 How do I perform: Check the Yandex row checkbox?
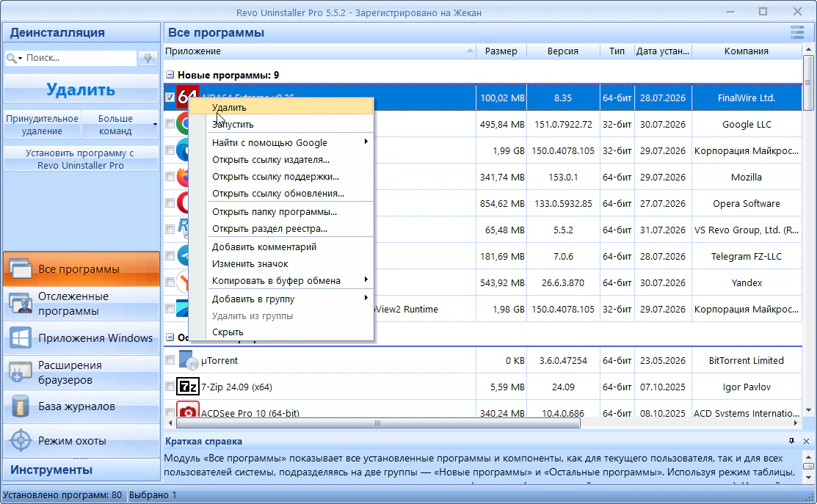[170, 282]
